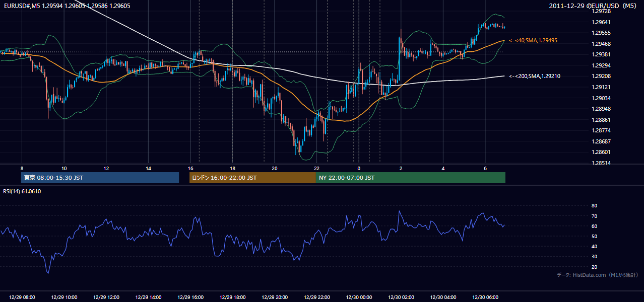Click the RSI axis level 20
This screenshot has height=302, width=644.
coord(594,267)
